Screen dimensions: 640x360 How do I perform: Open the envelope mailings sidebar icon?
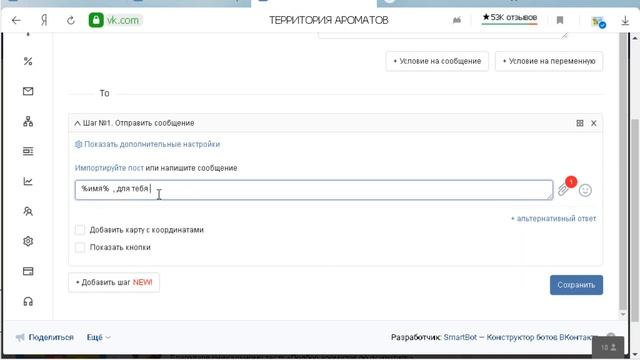pyautogui.click(x=28, y=91)
